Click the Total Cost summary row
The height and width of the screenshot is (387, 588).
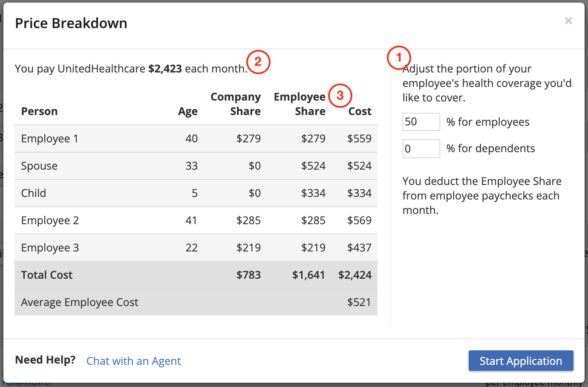tap(196, 274)
